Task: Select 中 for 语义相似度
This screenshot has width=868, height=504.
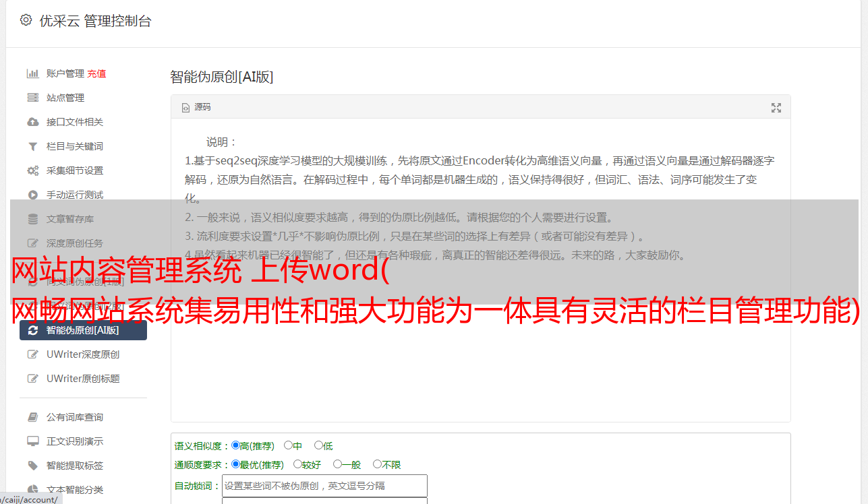Action: [288, 445]
